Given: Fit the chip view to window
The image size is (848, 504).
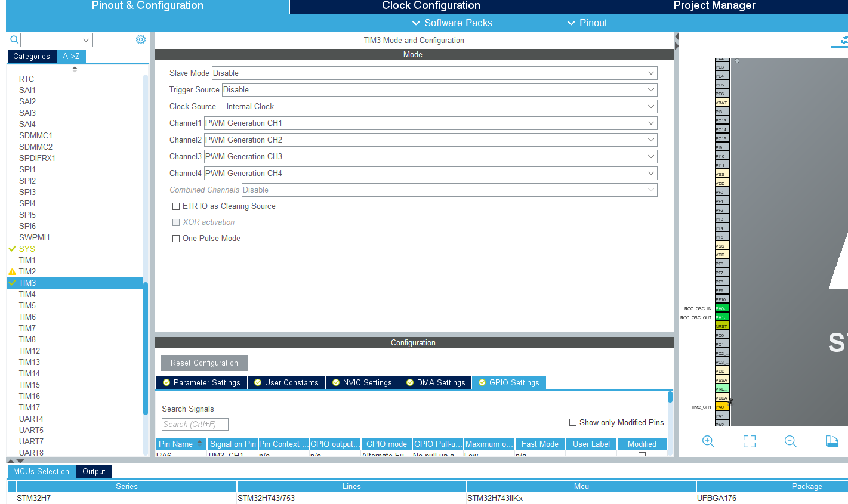Looking at the screenshot, I should click(750, 441).
